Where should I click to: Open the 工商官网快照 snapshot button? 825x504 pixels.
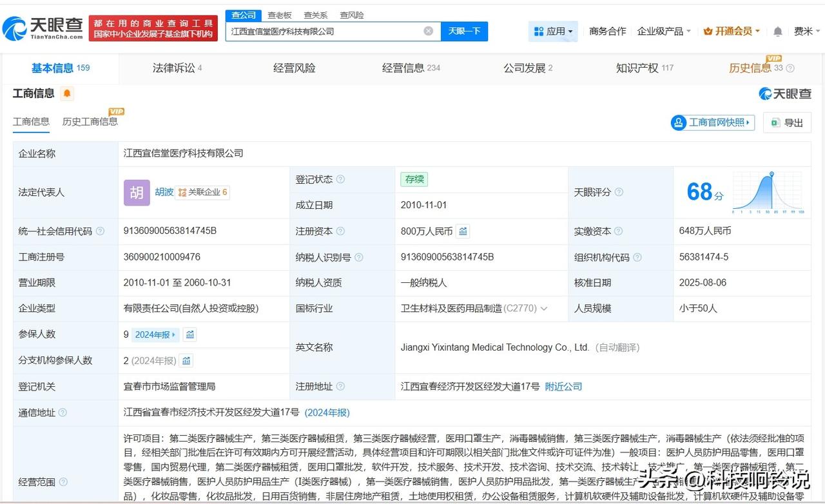(x=713, y=122)
